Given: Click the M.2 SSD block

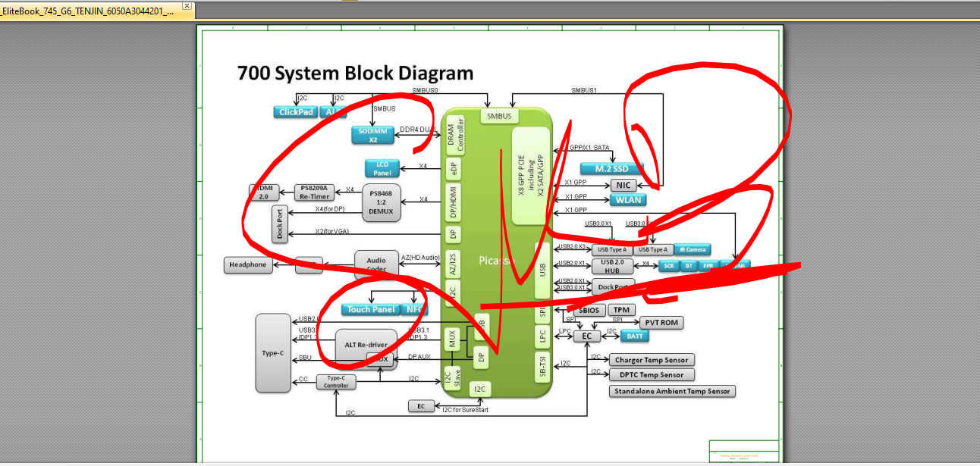Looking at the screenshot, I should (x=611, y=168).
